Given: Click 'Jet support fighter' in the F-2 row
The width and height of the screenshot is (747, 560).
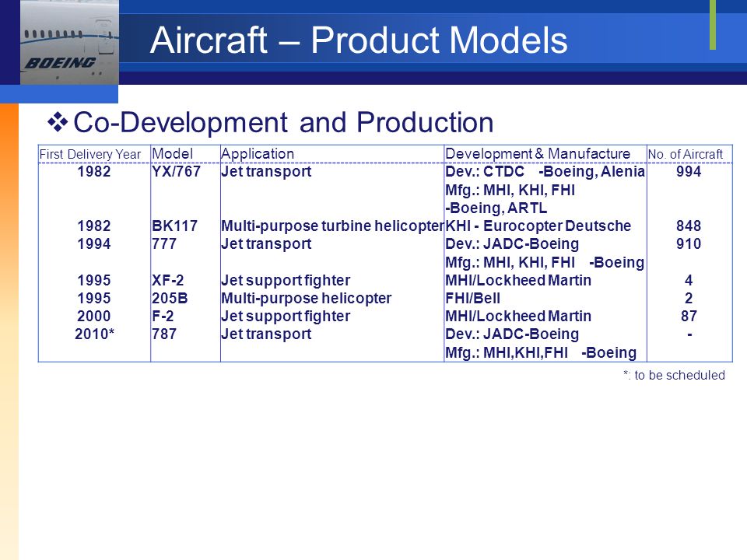Looking at the screenshot, I should point(286,317).
